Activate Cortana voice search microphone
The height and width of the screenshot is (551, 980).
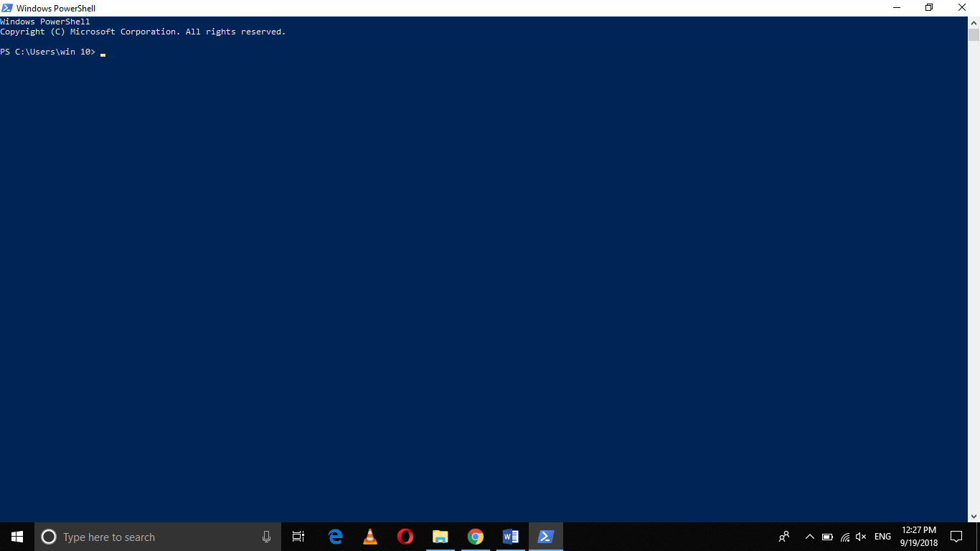click(266, 536)
